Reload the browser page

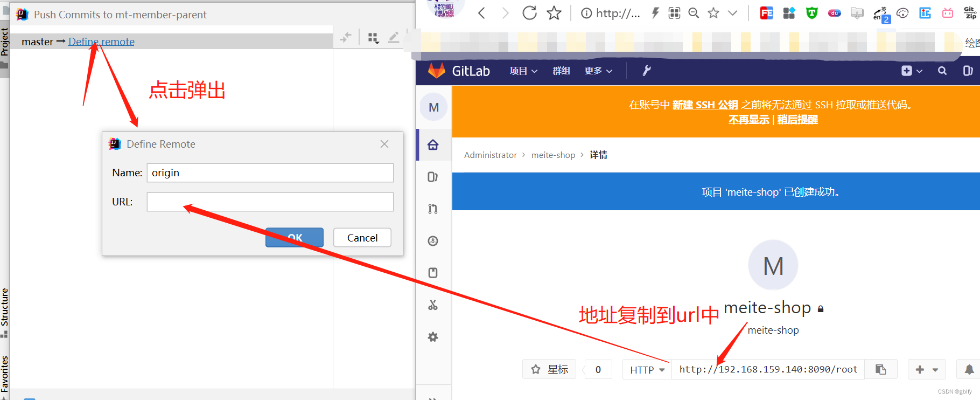point(530,13)
